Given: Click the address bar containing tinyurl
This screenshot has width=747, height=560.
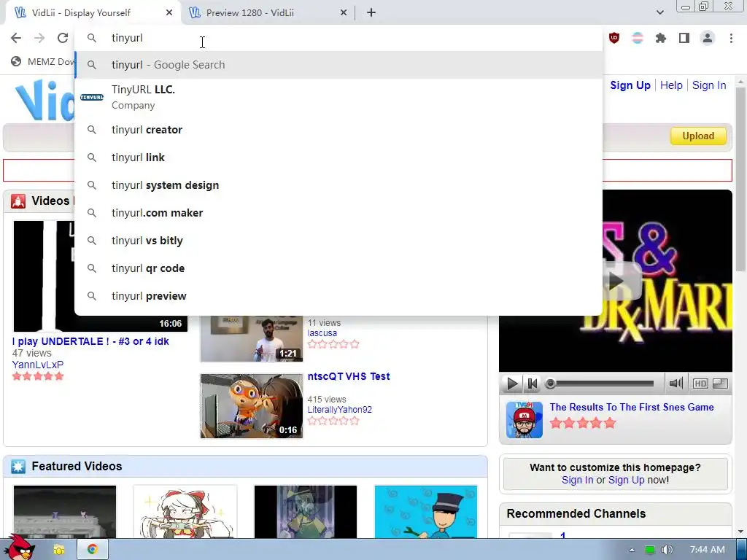Looking at the screenshot, I should [338, 38].
